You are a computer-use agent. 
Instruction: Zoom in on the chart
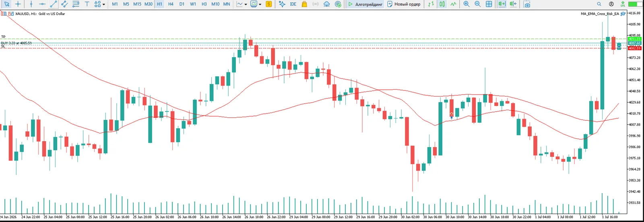click(466, 4)
